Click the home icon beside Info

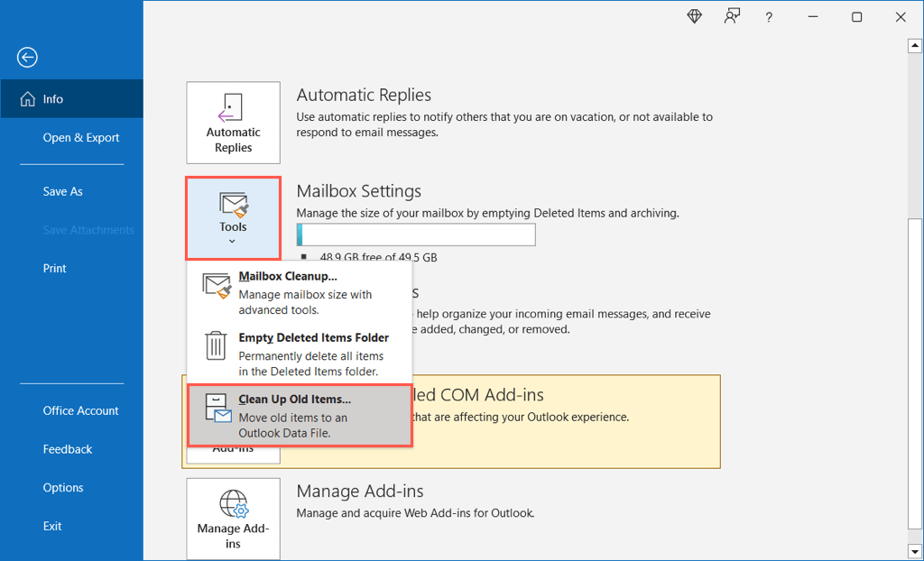point(27,99)
